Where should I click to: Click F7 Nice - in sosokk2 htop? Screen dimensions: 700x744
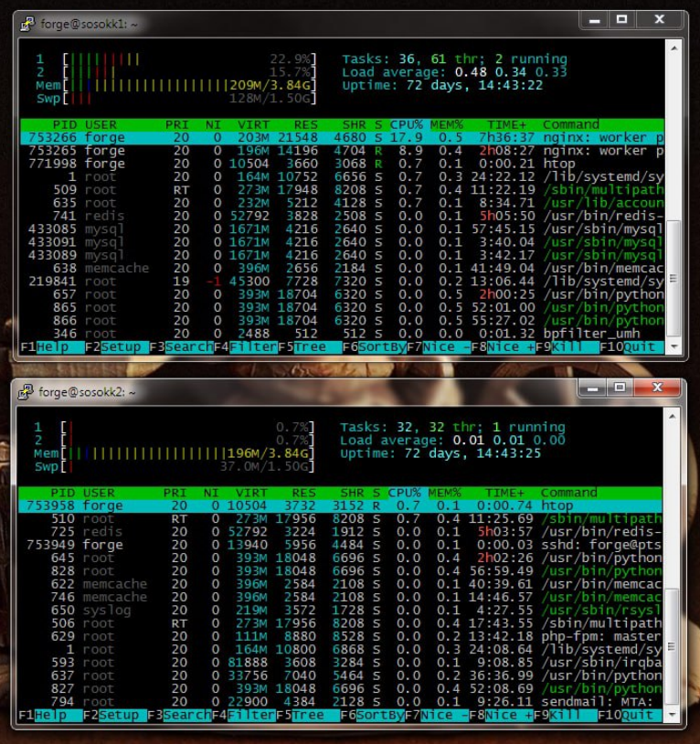[x=437, y=715]
